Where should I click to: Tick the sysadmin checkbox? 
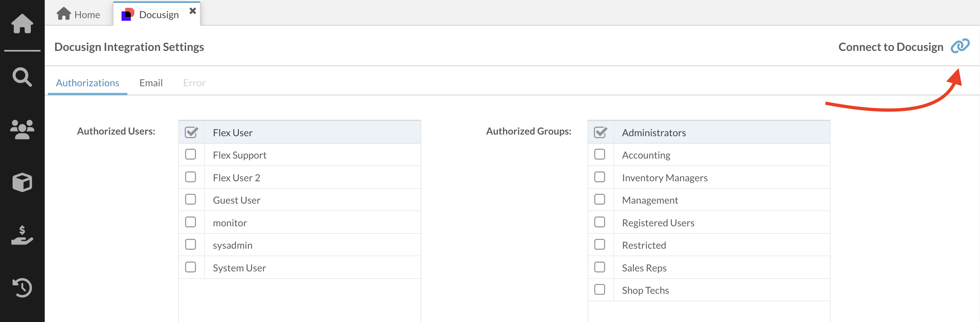point(191,244)
